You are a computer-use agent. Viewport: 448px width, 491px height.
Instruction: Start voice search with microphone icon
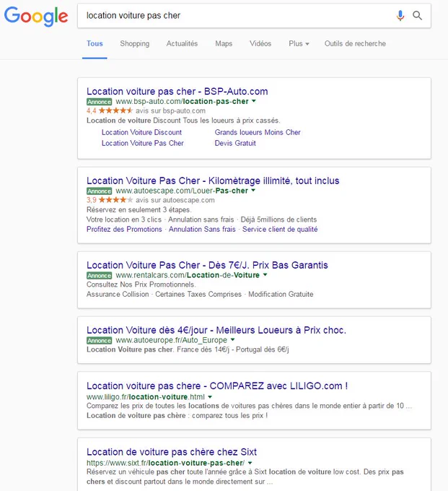pos(400,15)
